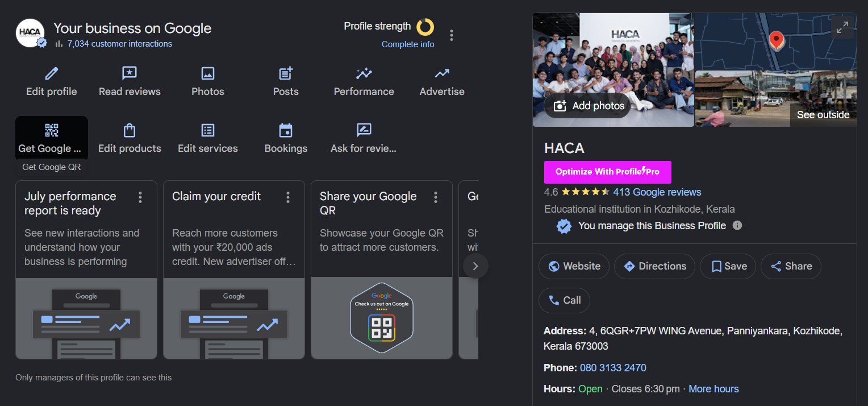Open Edit profile pencil icon
Viewport: 868px width, 406px height.
tap(52, 73)
